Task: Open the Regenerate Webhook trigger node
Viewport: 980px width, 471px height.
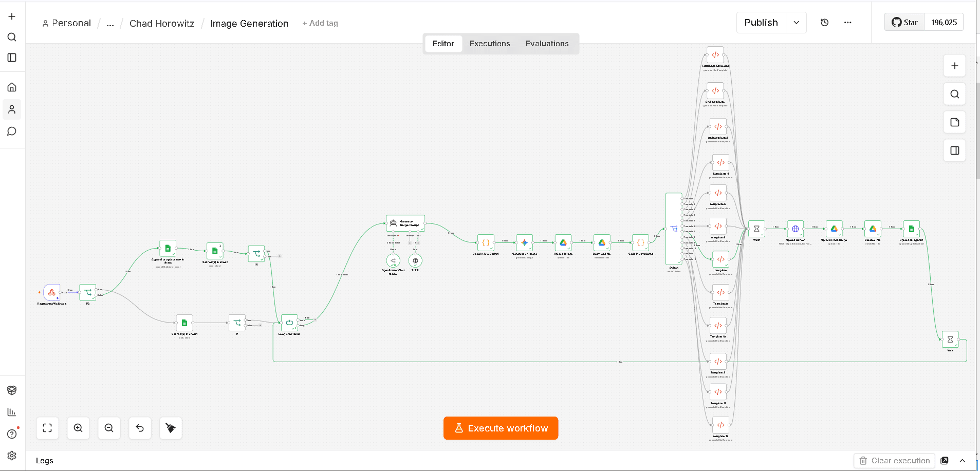Action: click(x=52, y=292)
